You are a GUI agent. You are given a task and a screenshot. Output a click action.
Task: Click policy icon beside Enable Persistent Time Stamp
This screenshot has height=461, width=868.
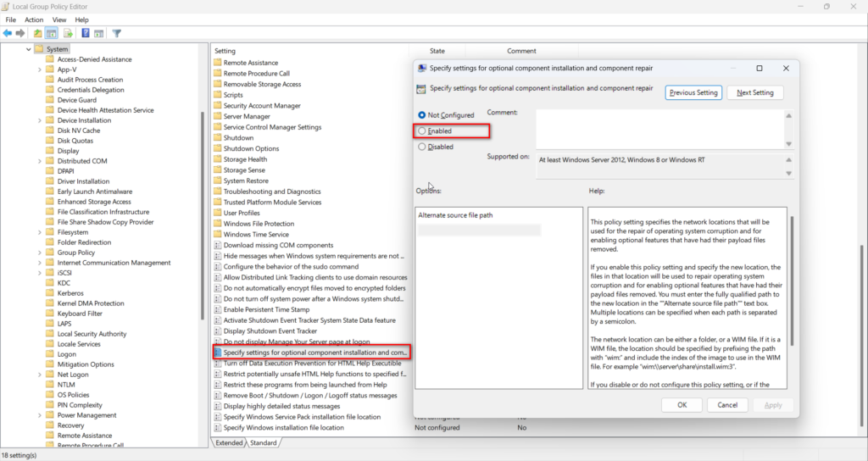(x=218, y=309)
